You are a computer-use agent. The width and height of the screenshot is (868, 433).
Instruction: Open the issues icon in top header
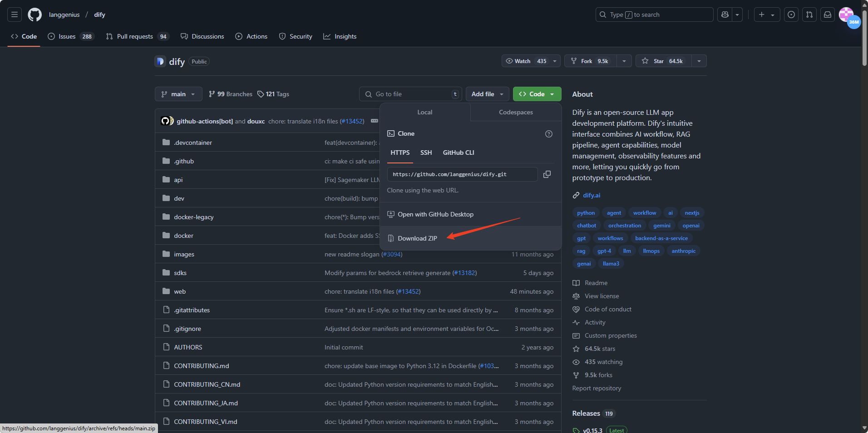coord(791,15)
